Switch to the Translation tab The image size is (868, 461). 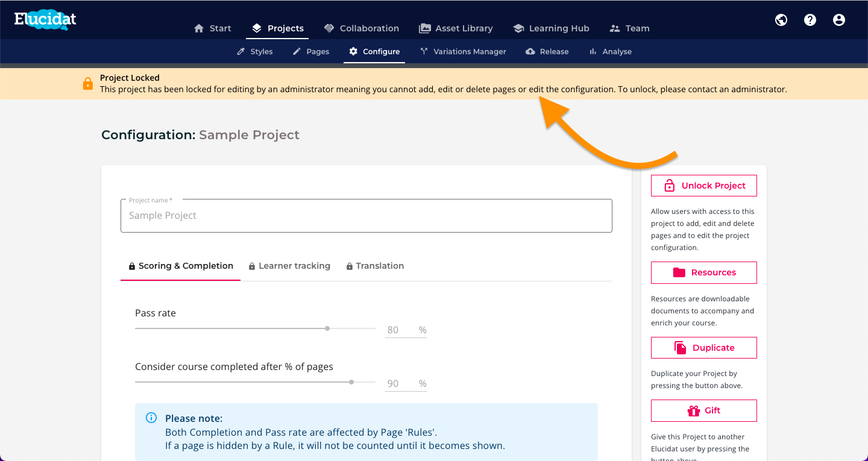coord(375,266)
